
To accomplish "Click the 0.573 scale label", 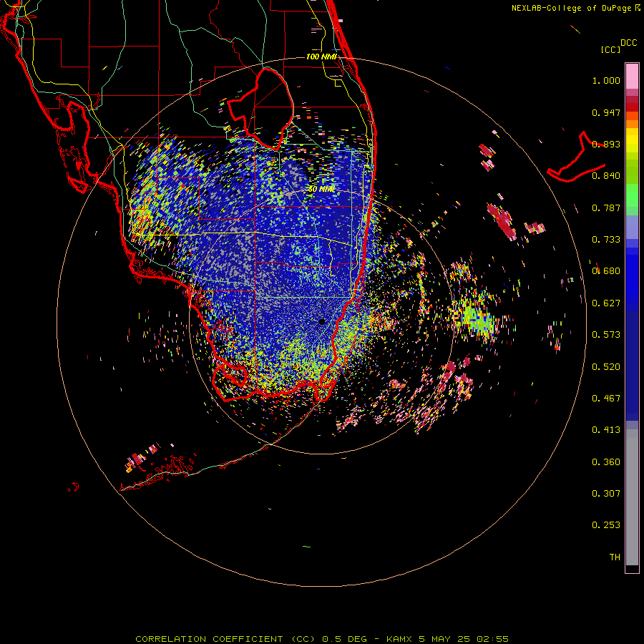I will tap(606, 335).
